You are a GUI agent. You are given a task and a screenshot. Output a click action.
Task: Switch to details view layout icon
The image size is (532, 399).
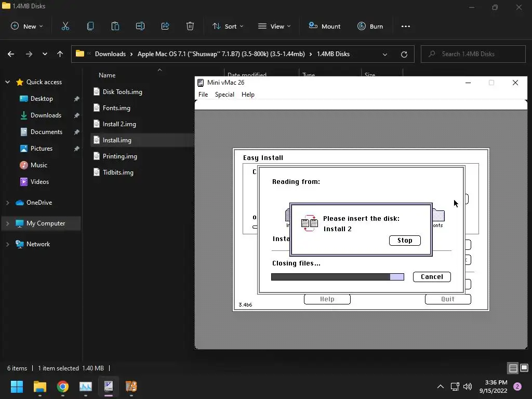click(x=513, y=368)
